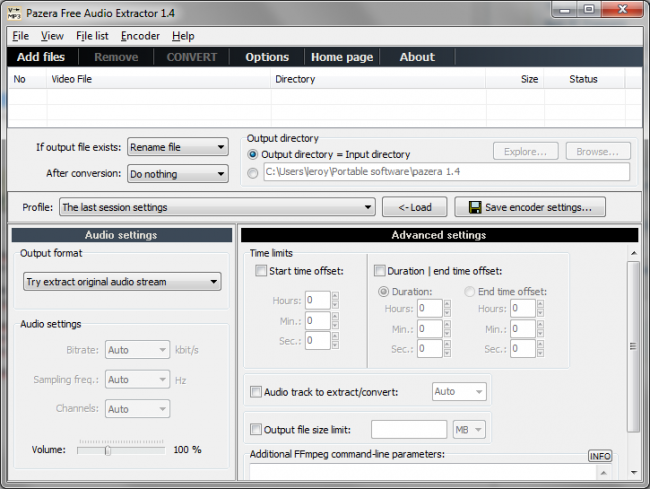Click Save encoder settings button
The height and width of the screenshot is (489, 650).
530,207
